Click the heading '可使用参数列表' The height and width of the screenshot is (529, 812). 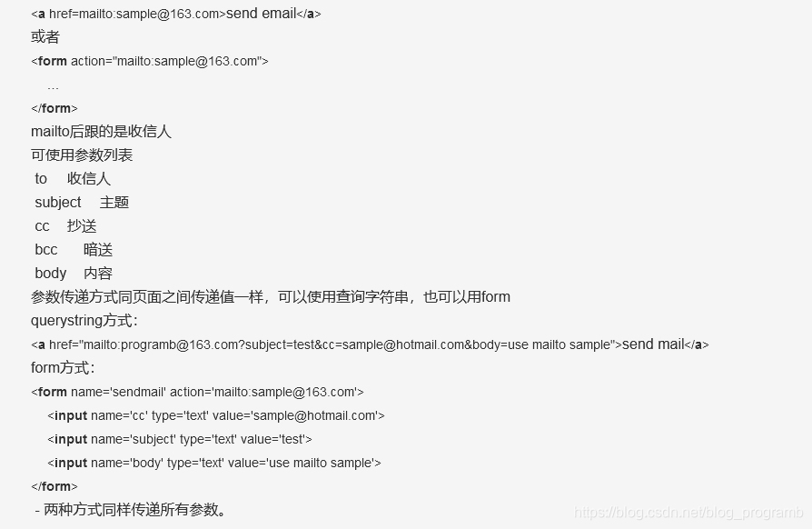point(82,155)
